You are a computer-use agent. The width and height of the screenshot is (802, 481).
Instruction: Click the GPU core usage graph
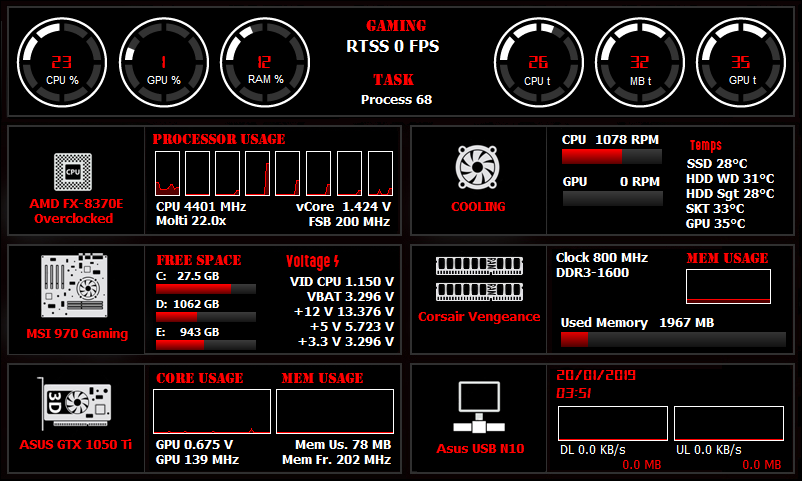click(211, 411)
